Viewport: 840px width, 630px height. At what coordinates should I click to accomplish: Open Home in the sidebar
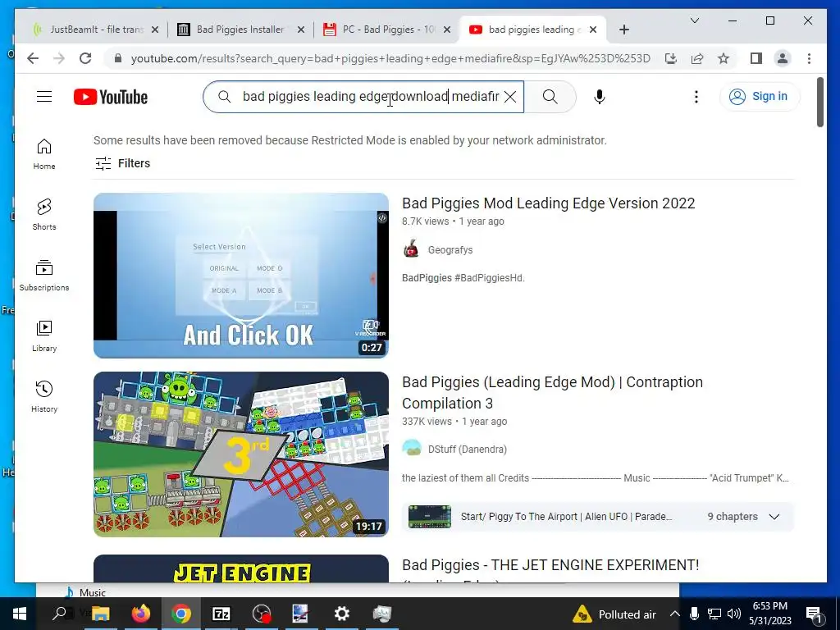(x=44, y=154)
